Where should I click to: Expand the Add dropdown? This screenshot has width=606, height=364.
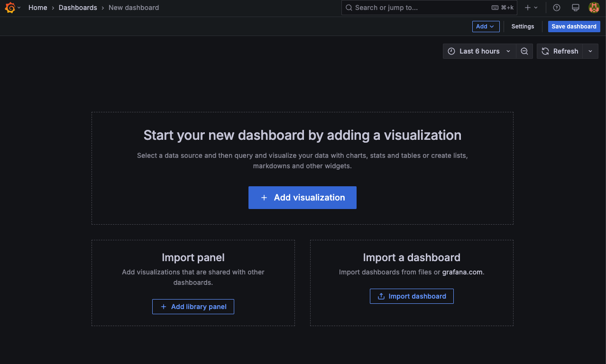point(486,27)
